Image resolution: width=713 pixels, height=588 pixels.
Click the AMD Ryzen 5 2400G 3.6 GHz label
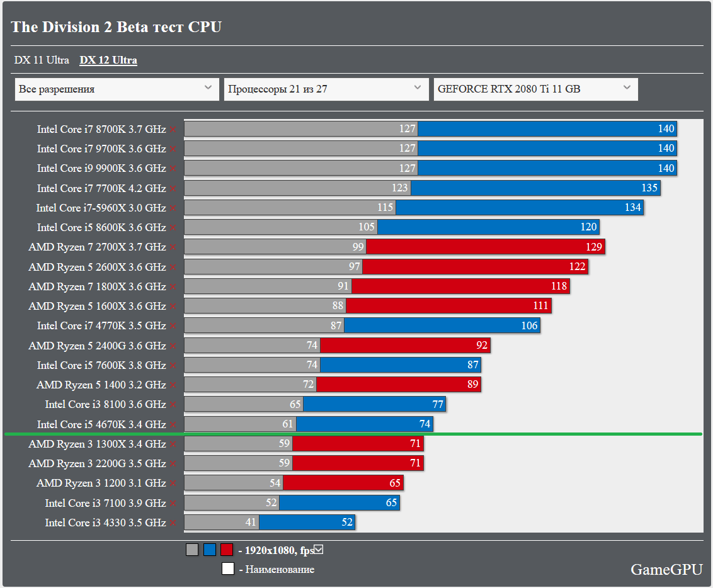click(x=97, y=346)
